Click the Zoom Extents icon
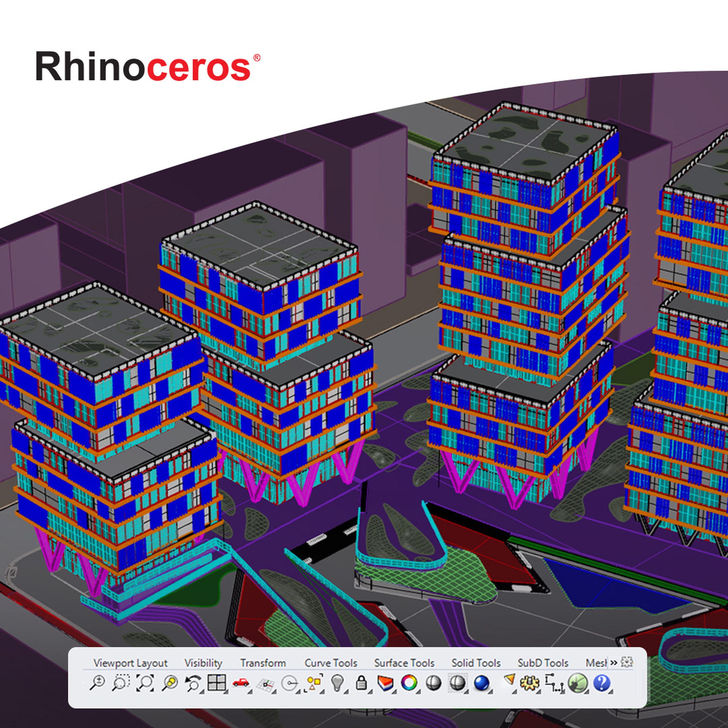The image size is (728, 728). point(145,682)
